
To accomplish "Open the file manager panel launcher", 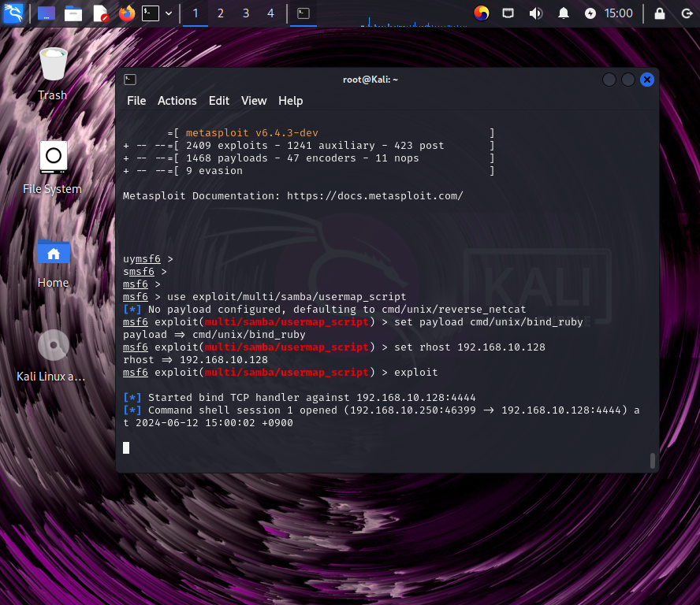I will [73, 13].
